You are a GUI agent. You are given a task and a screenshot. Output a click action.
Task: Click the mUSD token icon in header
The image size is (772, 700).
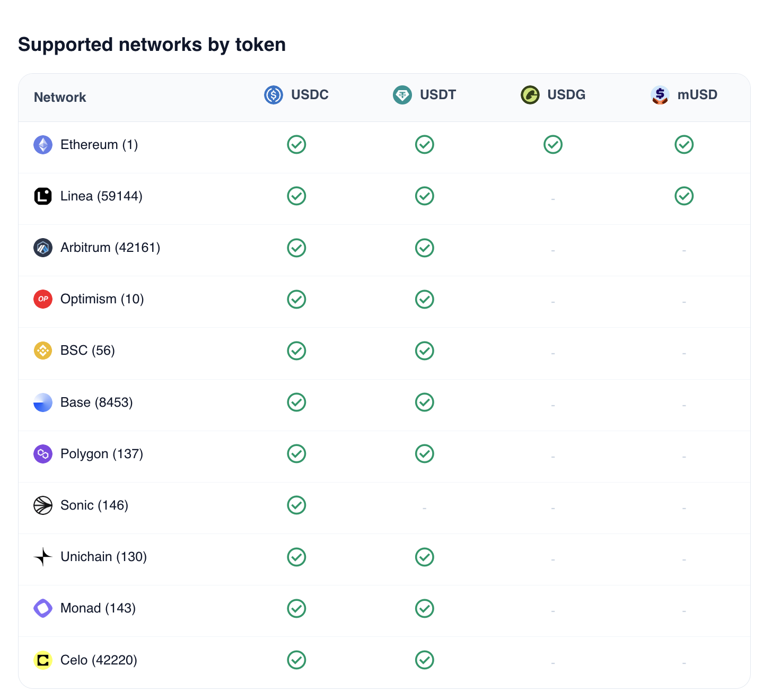pyautogui.click(x=660, y=95)
